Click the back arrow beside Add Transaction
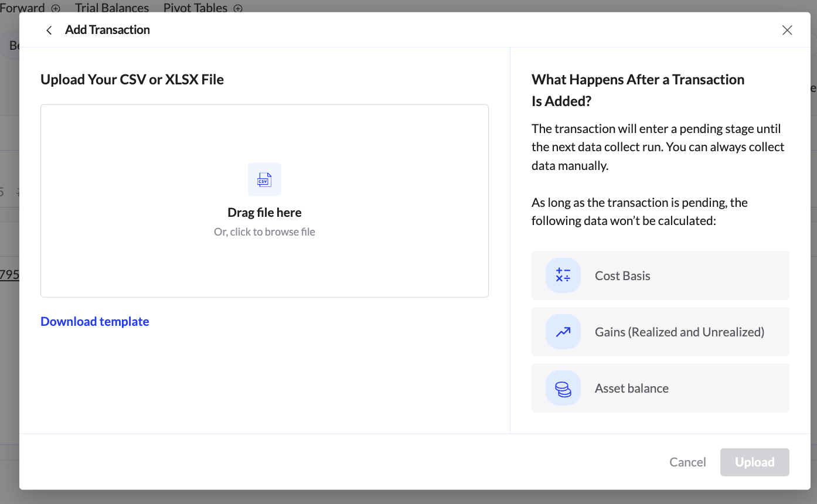 (49, 30)
